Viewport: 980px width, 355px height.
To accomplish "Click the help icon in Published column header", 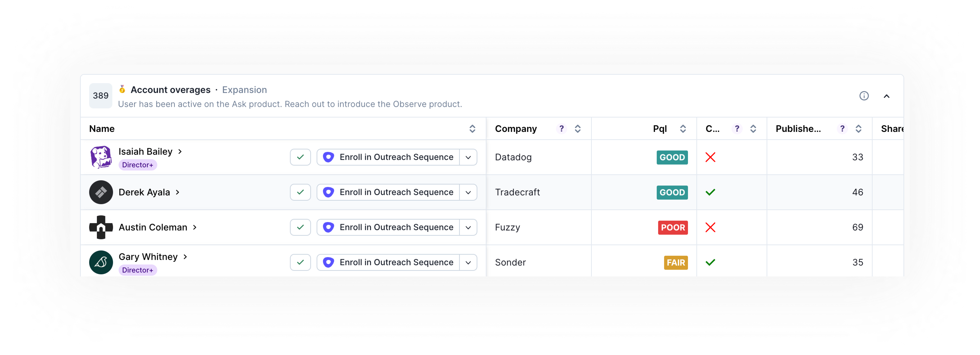I will click(842, 129).
